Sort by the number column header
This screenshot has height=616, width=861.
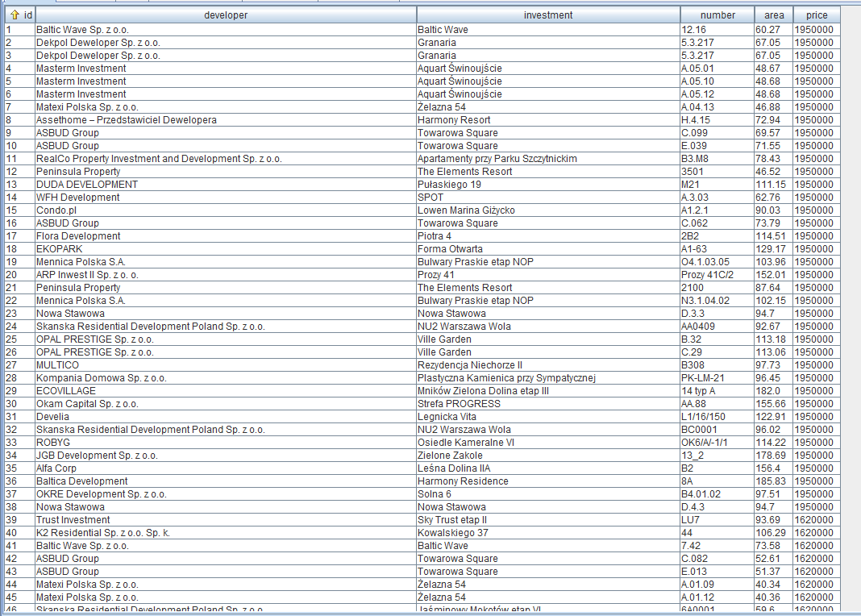tap(717, 15)
